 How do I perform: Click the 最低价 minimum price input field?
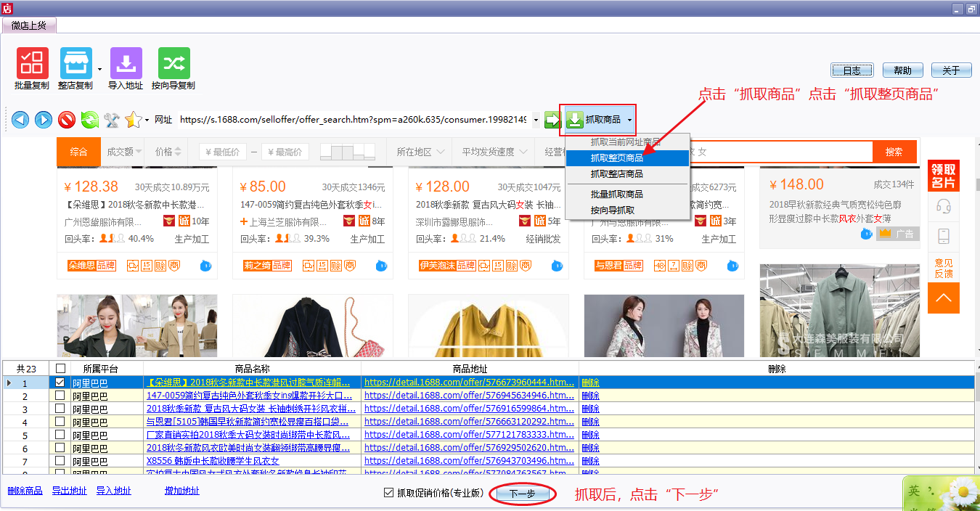(x=221, y=152)
